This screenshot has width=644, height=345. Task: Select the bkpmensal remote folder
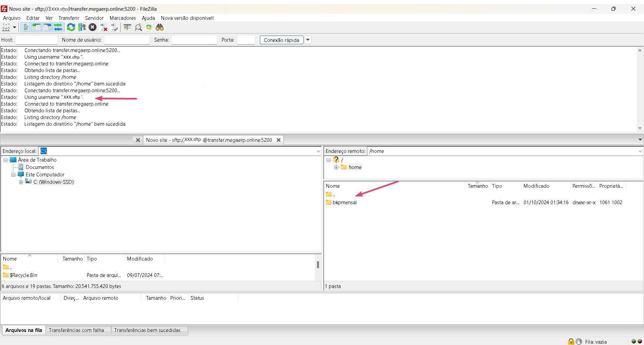click(x=344, y=203)
